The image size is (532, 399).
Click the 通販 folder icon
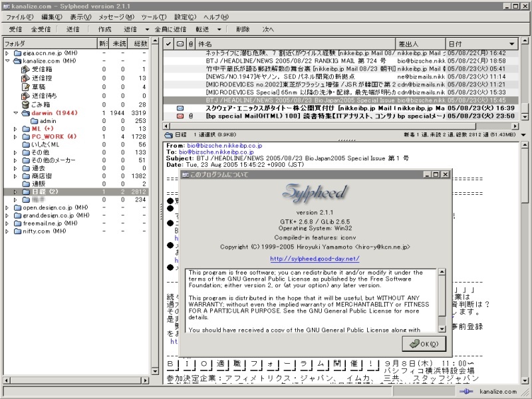coord(26,184)
